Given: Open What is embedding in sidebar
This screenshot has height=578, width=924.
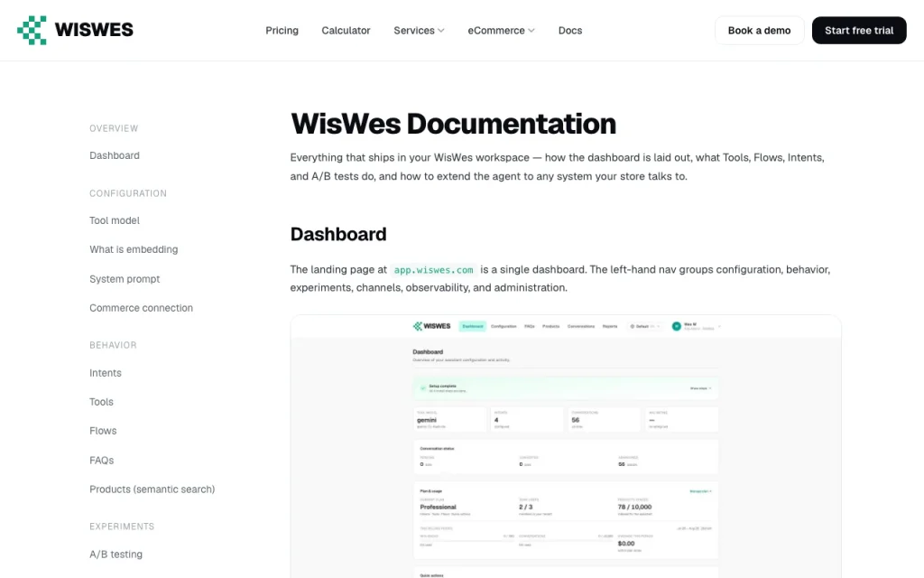Looking at the screenshot, I should [x=134, y=249].
